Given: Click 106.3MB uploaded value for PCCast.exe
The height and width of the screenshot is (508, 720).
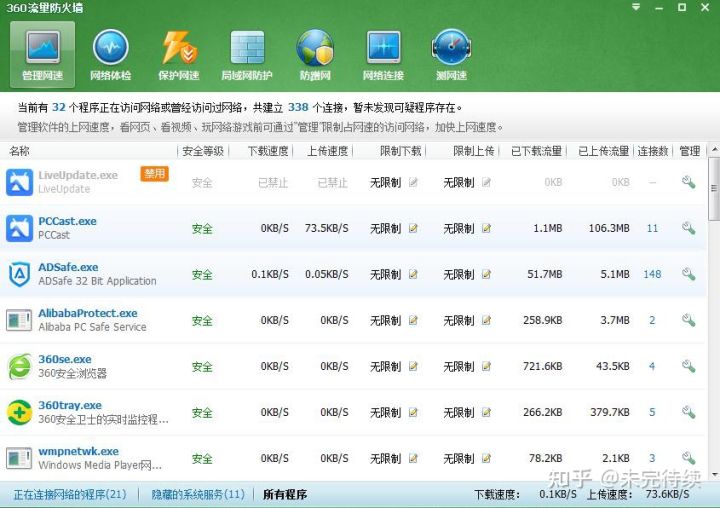Looking at the screenshot, I should tap(609, 228).
